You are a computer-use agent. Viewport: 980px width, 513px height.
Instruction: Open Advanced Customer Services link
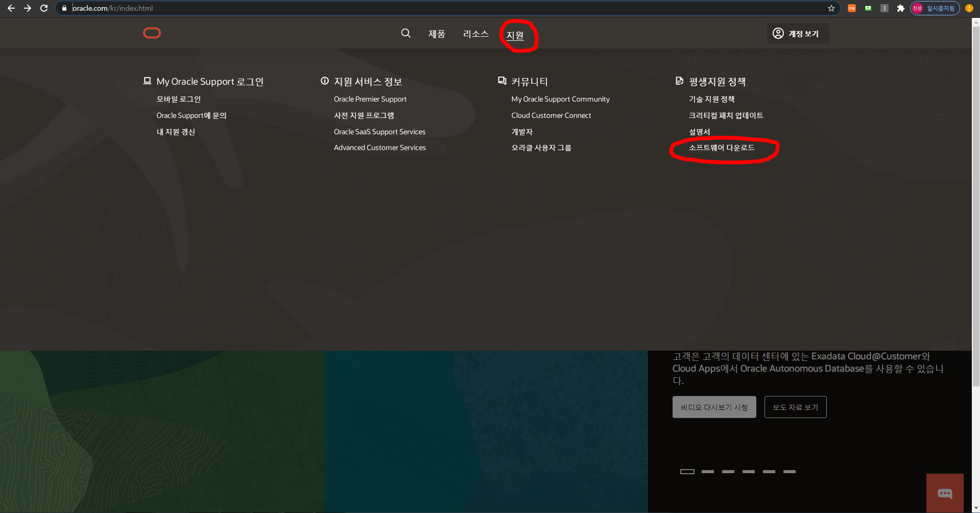pyautogui.click(x=380, y=148)
